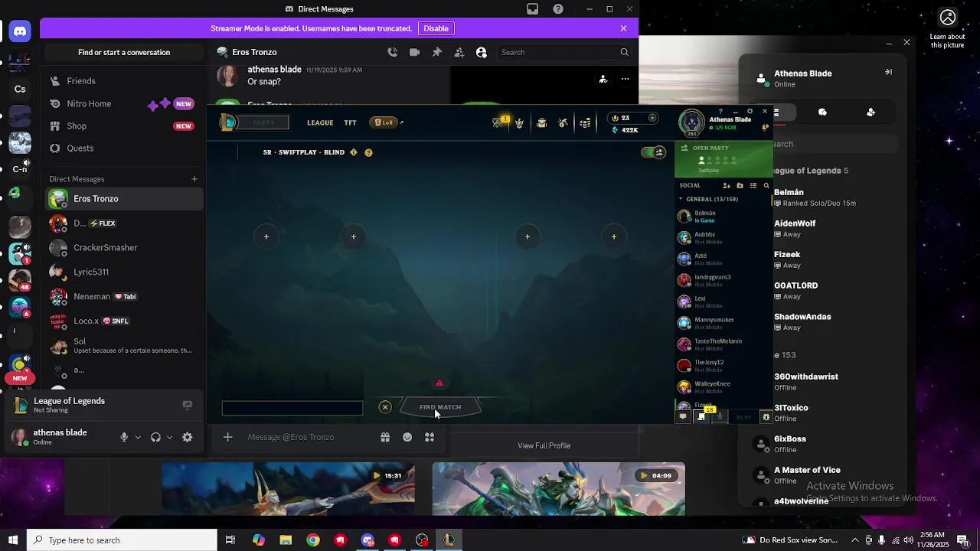Open Chrome from the taskbar
The height and width of the screenshot is (551, 980).
click(313, 540)
